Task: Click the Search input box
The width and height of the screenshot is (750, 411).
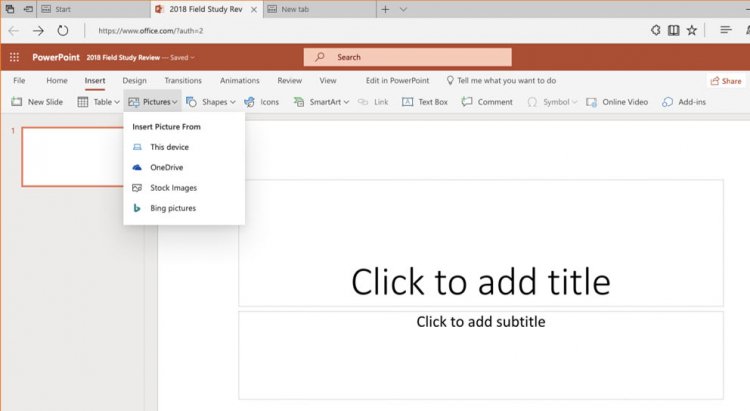Action: point(408,57)
